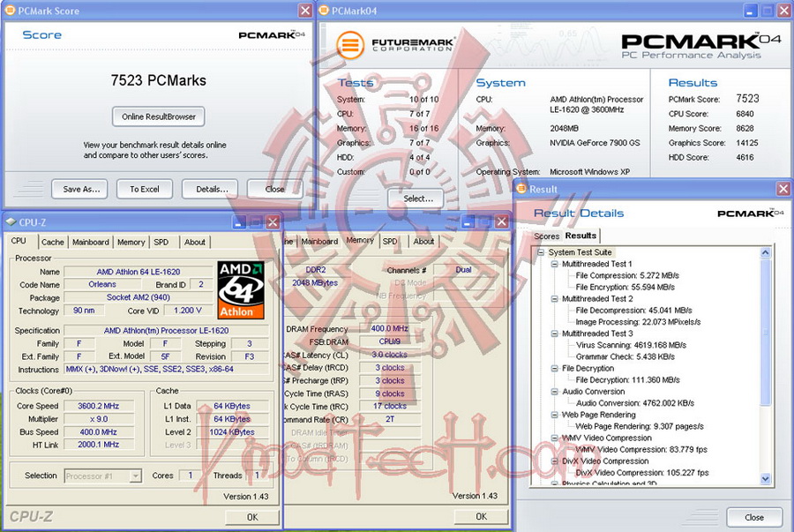Click the 7523 PCMarks score text
The width and height of the screenshot is (794, 532).
coord(159,80)
